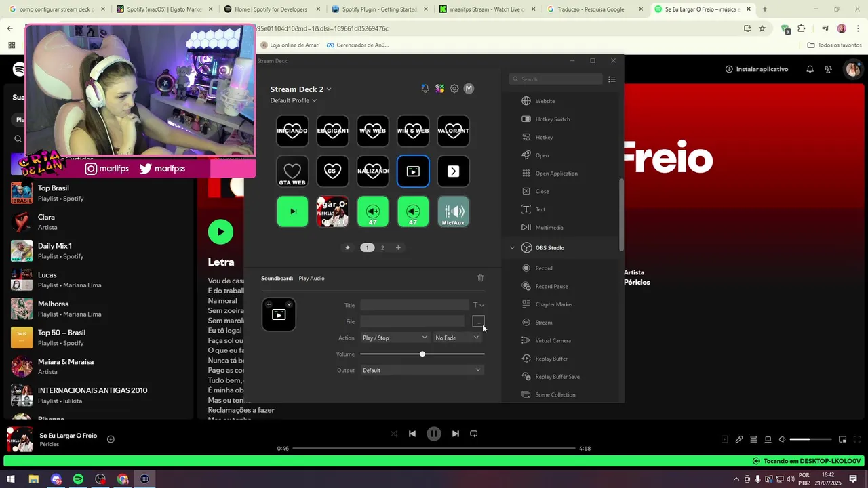Mute Spotify with the speaker icon
Viewport: 868px width, 488px height.
pos(782,439)
